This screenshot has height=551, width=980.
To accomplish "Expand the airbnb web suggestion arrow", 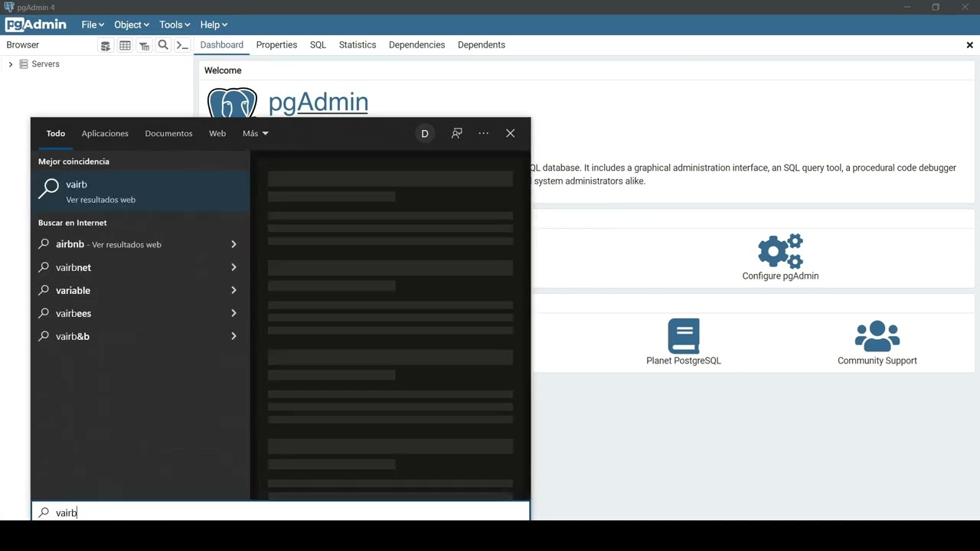I will pyautogui.click(x=234, y=244).
